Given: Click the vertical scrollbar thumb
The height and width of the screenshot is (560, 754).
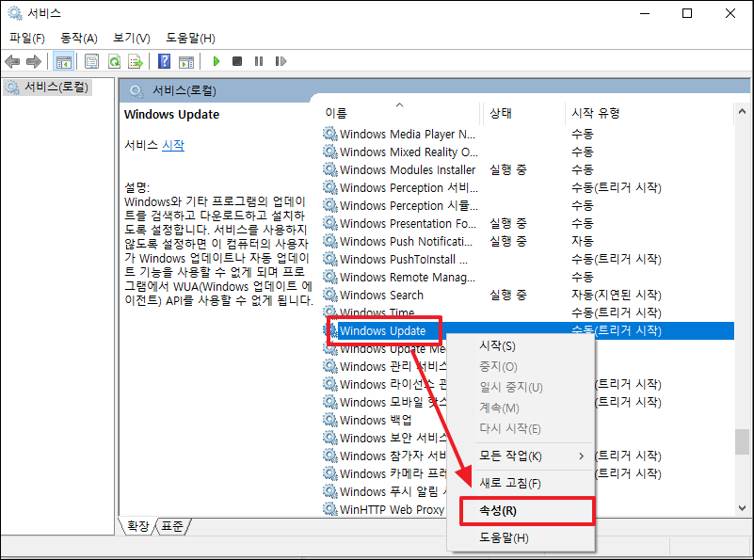Looking at the screenshot, I should pyautogui.click(x=742, y=441).
